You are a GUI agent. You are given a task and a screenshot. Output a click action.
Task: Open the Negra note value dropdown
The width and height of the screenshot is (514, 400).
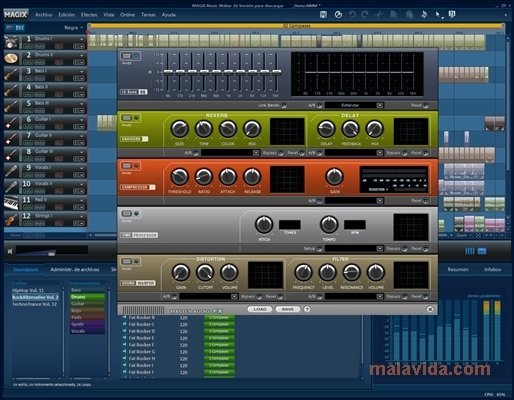coord(73,28)
